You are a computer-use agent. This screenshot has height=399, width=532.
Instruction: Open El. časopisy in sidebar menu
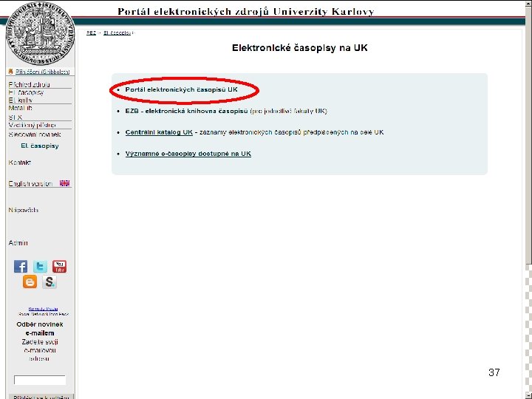[26, 92]
